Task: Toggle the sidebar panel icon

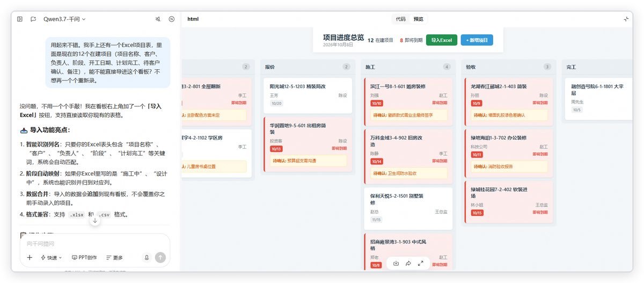Action: click(20, 19)
